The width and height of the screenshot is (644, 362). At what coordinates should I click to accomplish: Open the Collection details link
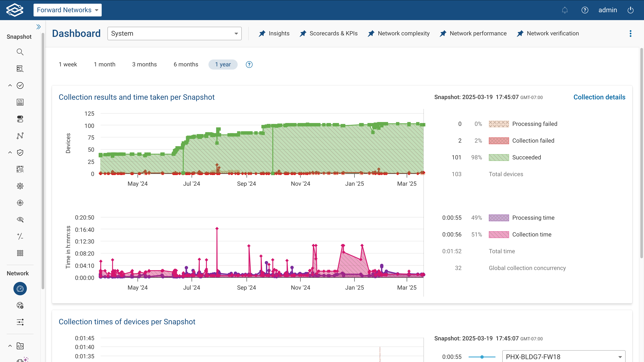[599, 97]
